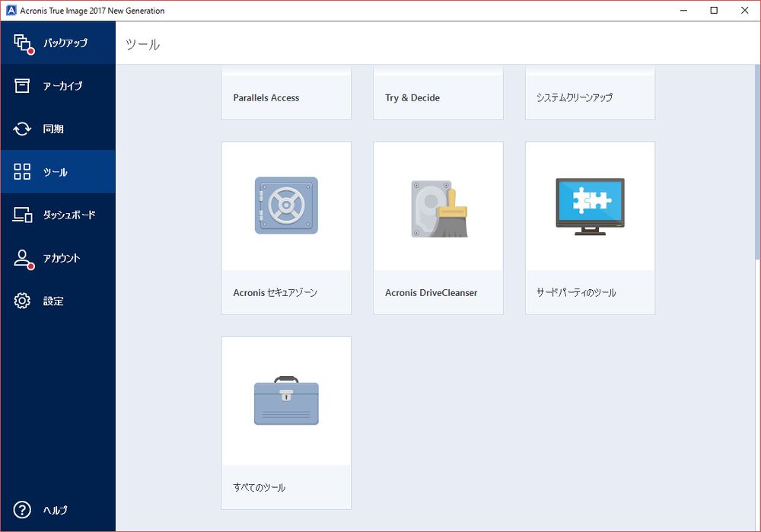Image resolution: width=761 pixels, height=532 pixels.
Task: Click the ヘルプ question mark icon
Action: coord(24,510)
